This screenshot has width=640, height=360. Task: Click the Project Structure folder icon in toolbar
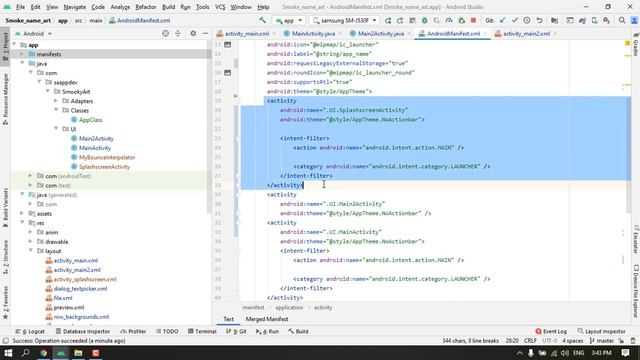[554, 20]
